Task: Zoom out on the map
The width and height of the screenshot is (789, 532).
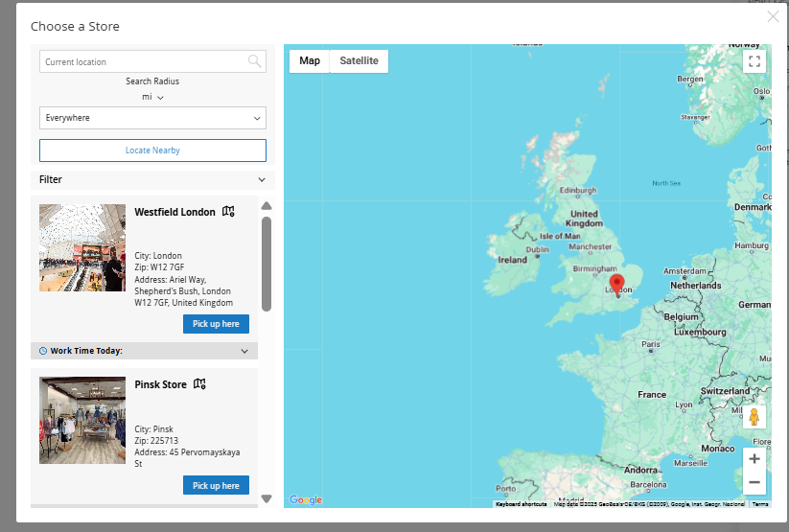Action: (x=754, y=482)
